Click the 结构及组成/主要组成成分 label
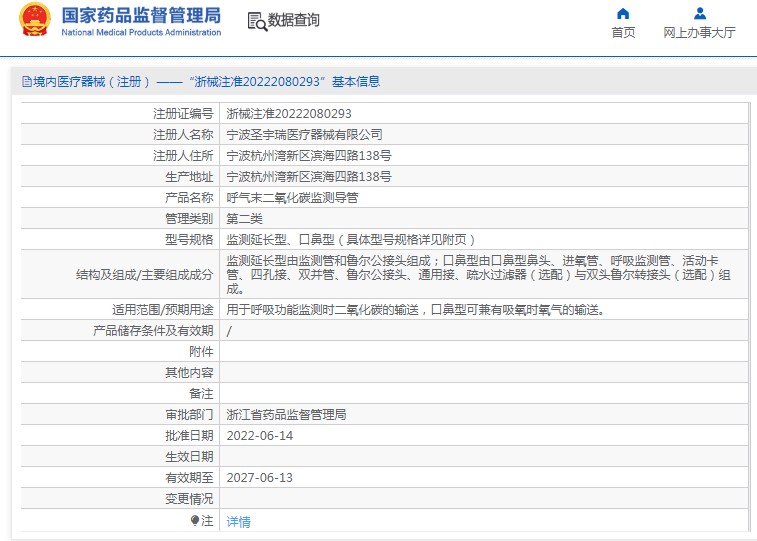This screenshot has width=757, height=541. pyautogui.click(x=144, y=275)
